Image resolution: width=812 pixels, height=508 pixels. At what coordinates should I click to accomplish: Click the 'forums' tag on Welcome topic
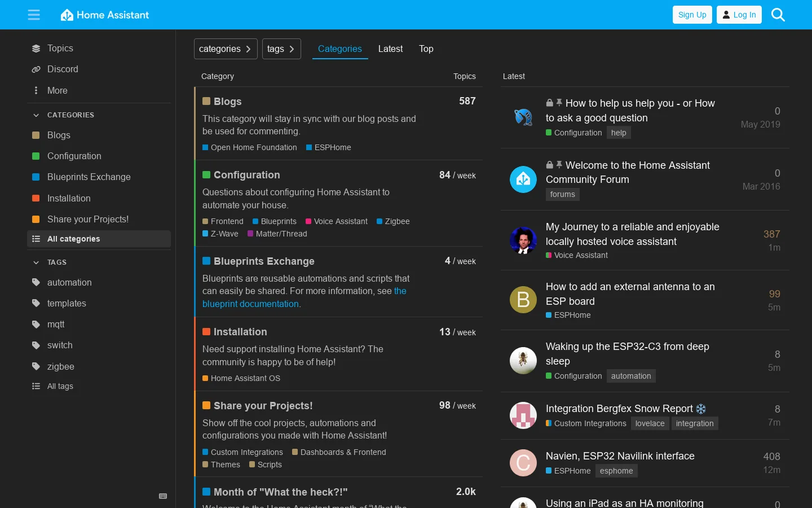(x=563, y=194)
